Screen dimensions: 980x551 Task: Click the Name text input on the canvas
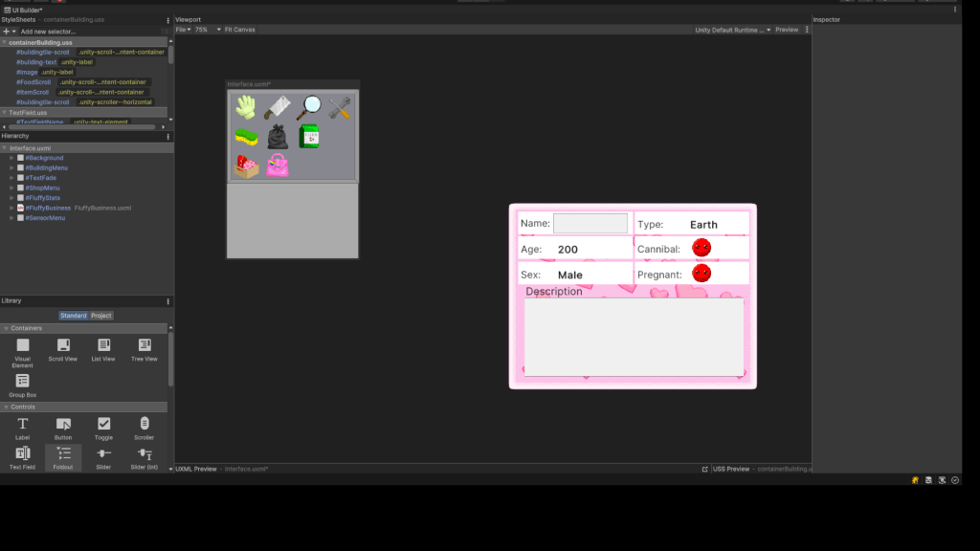(590, 223)
